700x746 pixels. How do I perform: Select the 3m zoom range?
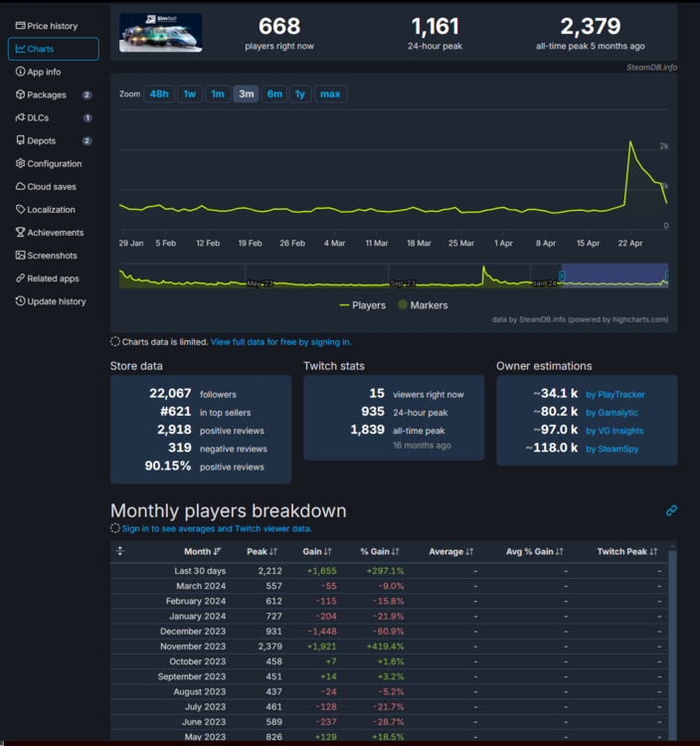(246, 94)
